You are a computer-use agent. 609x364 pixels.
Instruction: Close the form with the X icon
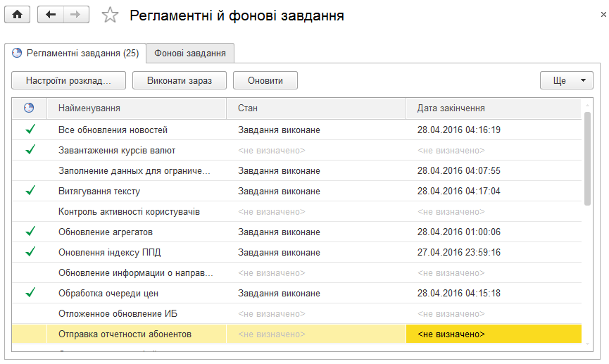coord(603,14)
